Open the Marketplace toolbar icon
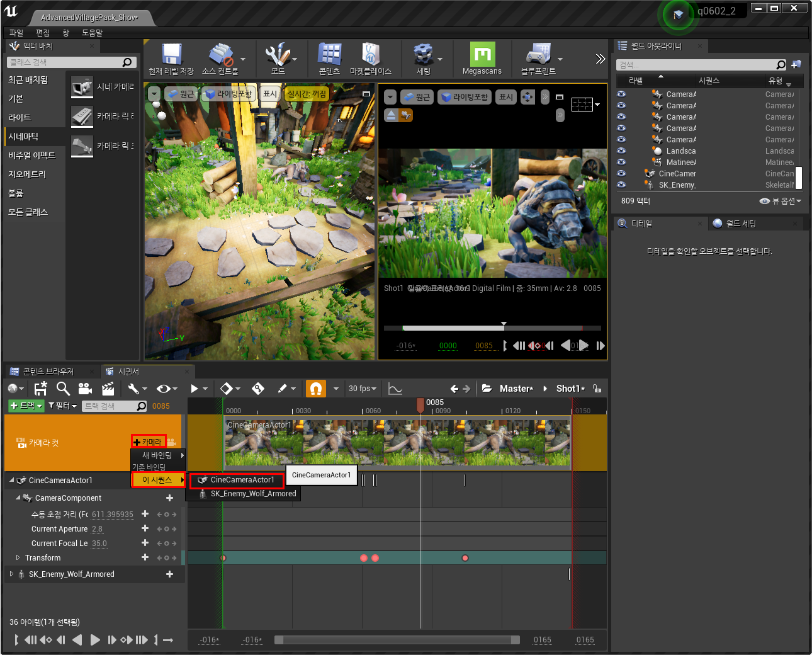 (x=371, y=54)
